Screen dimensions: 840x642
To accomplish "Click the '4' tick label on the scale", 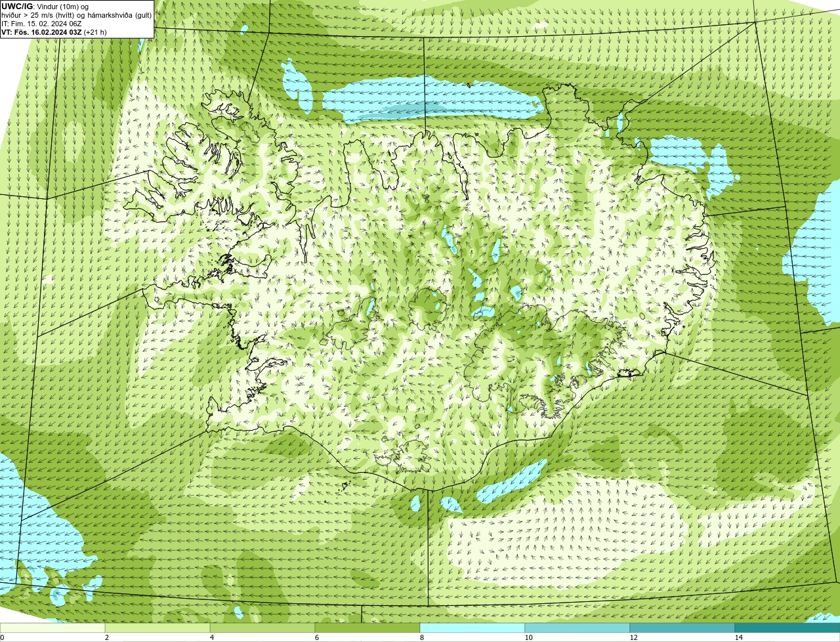I will point(211,637).
